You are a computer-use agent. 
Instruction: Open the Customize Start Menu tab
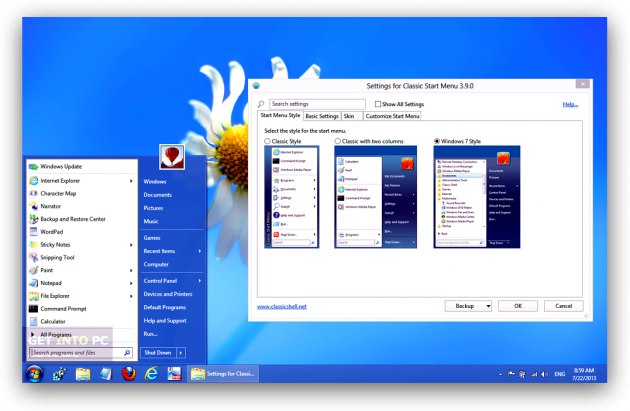(x=392, y=116)
